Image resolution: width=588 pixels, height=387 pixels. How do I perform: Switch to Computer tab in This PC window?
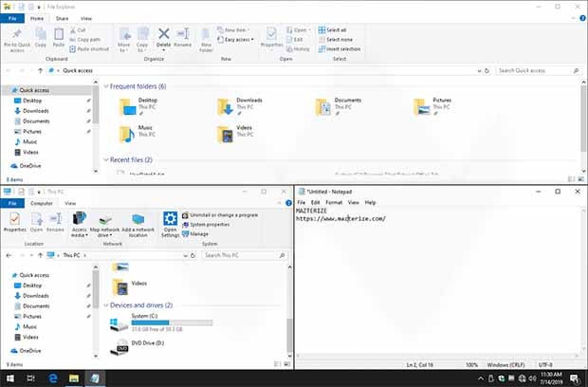(x=41, y=203)
